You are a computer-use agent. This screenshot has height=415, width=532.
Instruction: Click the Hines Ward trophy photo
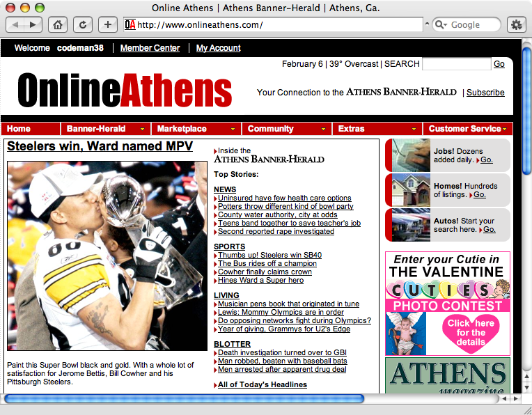click(x=107, y=256)
